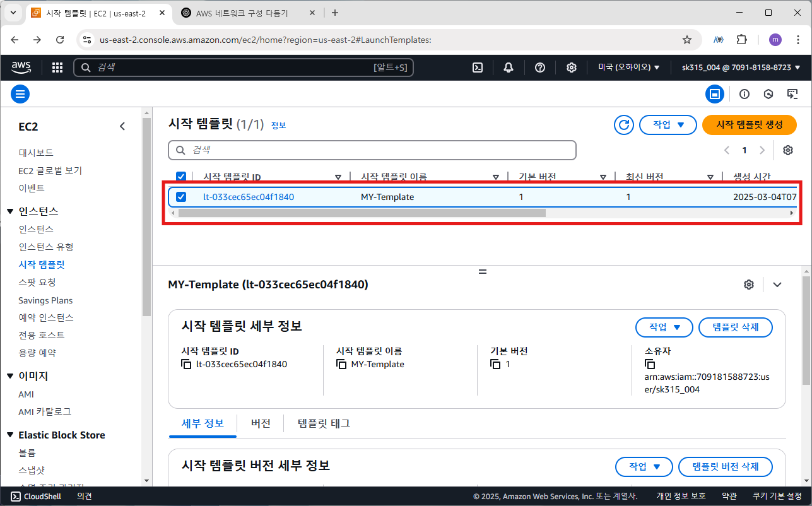Image resolution: width=812 pixels, height=506 pixels.
Task: Copy the owner ARN value
Action: point(650,364)
